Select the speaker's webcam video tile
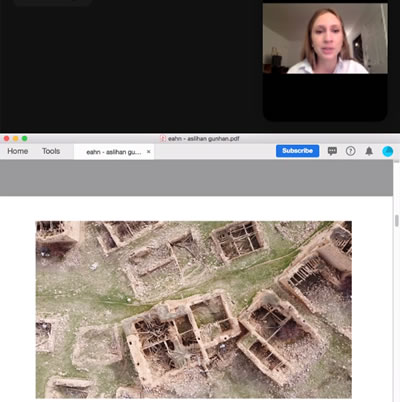Image resolution: width=400 pixels, height=402 pixels. (325, 38)
